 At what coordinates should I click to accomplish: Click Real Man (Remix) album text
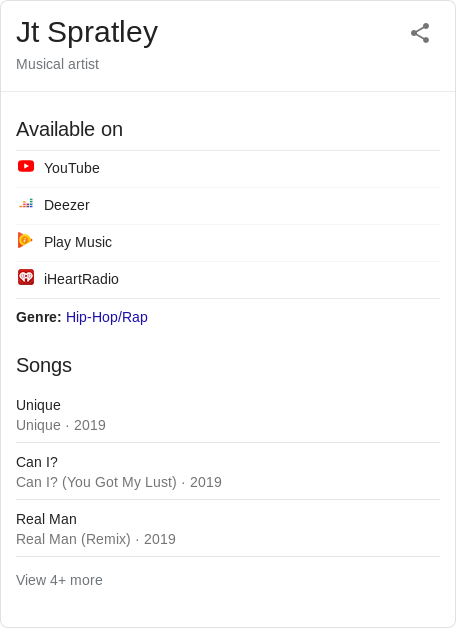click(x=73, y=539)
